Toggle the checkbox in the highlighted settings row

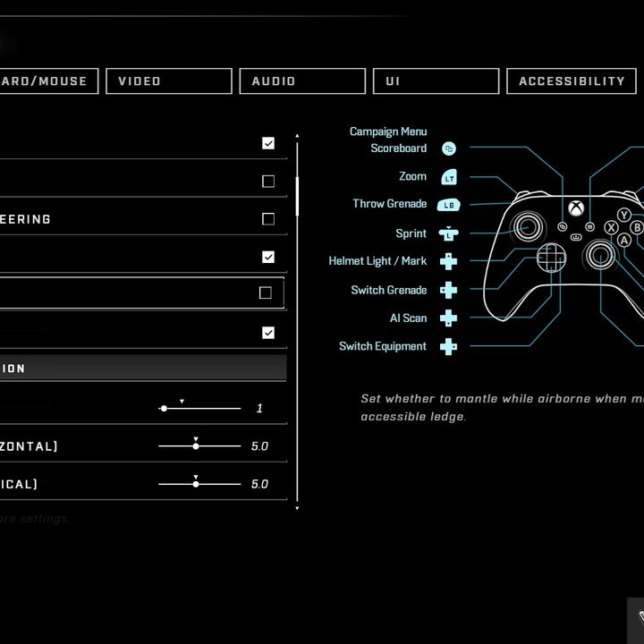(266, 292)
